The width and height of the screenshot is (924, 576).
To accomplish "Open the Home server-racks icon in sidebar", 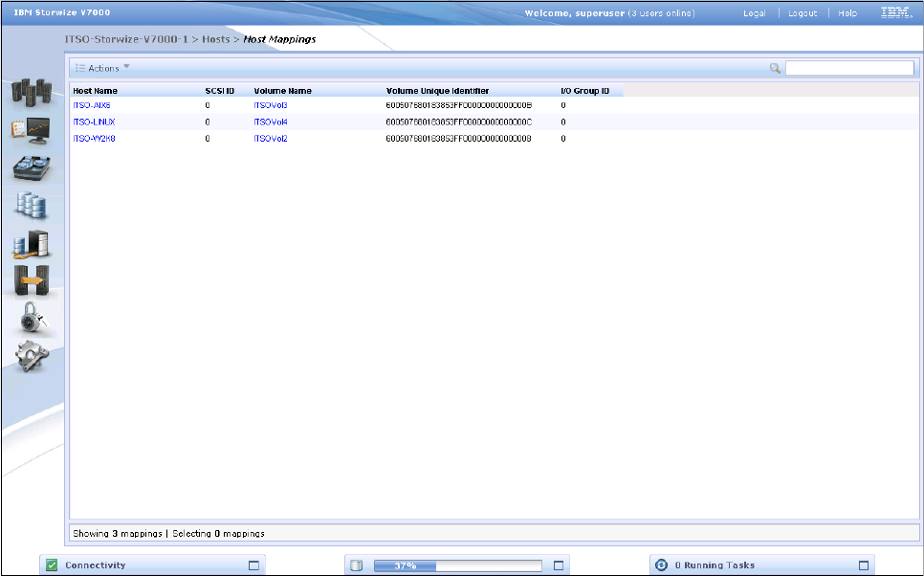I will pos(30,93).
